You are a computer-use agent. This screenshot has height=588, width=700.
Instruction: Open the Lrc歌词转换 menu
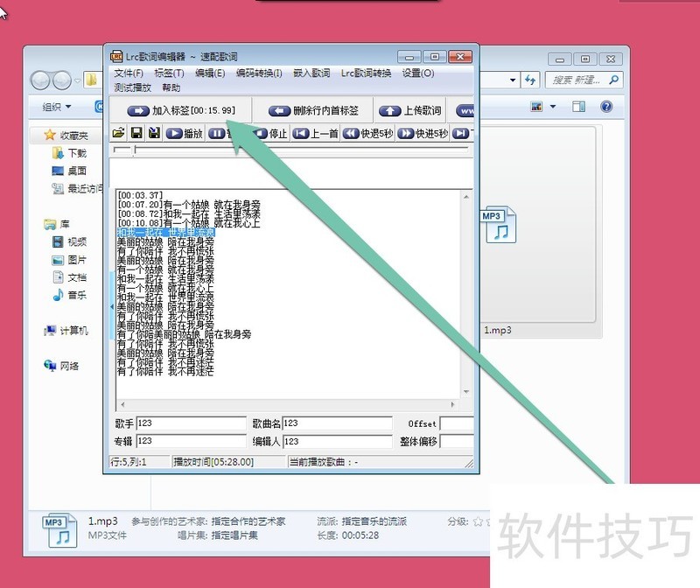pos(366,73)
